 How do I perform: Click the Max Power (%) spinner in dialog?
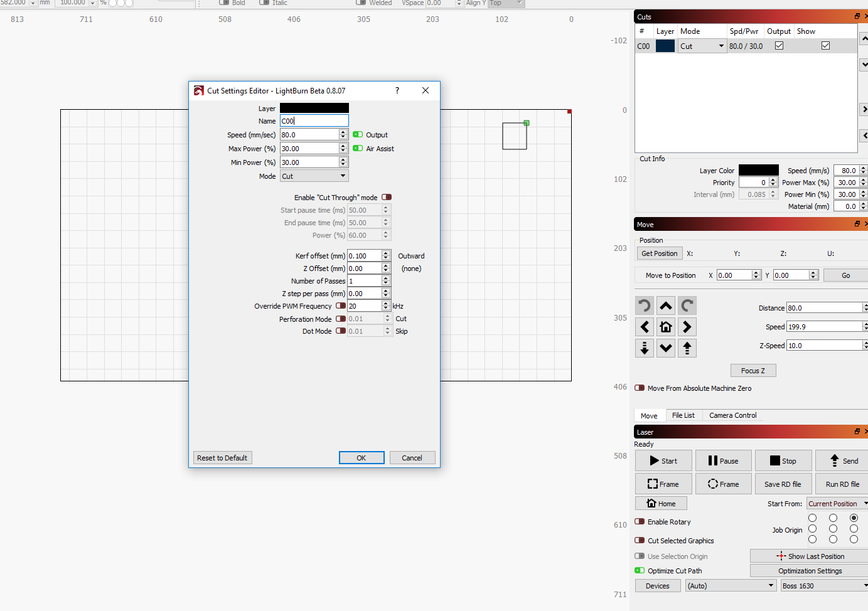tap(343, 149)
